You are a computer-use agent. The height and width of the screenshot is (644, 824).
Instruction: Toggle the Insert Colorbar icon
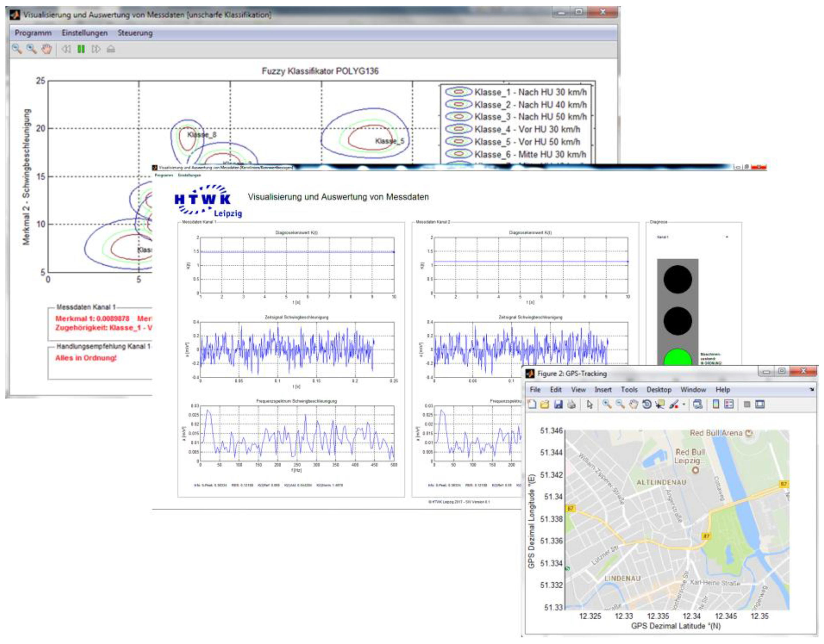[x=715, y=404]
